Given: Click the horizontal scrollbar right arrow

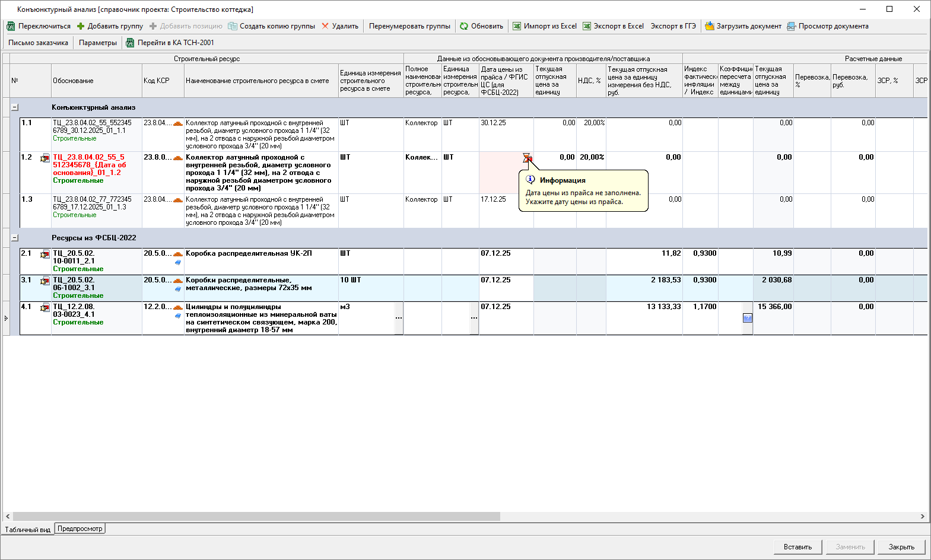Looking at the screenshot, I should coord(922,517).
